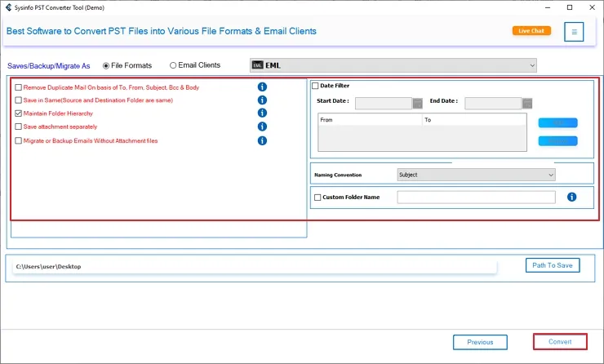The image size is (604, 364).
Task: View info for Migrate Without Attachment files
Action: (262, 140)
